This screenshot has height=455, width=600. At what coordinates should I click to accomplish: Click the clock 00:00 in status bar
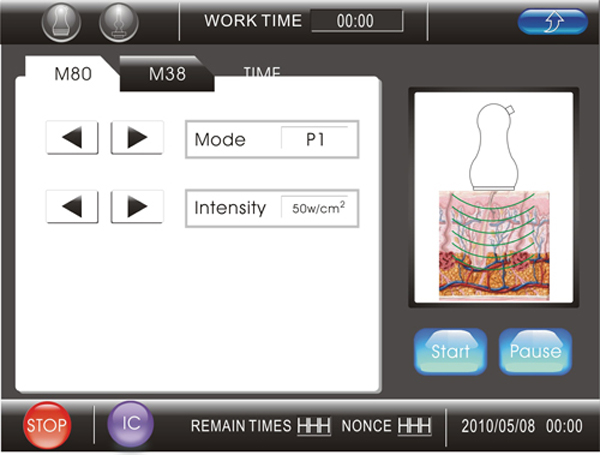(564, 426)
